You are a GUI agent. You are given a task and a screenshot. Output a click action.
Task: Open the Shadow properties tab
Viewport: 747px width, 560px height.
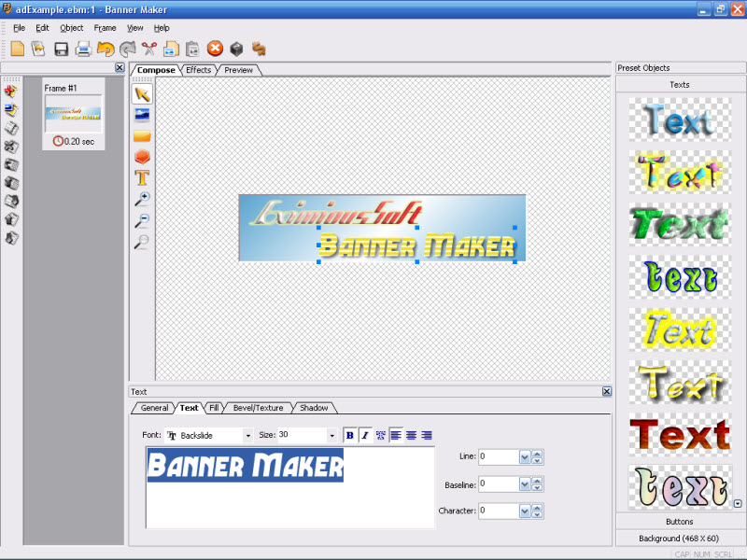314,408
